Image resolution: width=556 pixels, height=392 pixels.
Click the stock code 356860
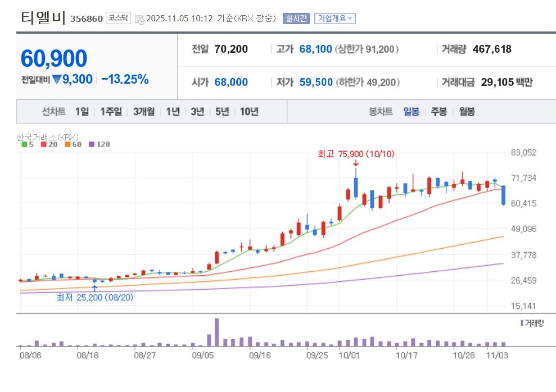(x=87, y=19)
